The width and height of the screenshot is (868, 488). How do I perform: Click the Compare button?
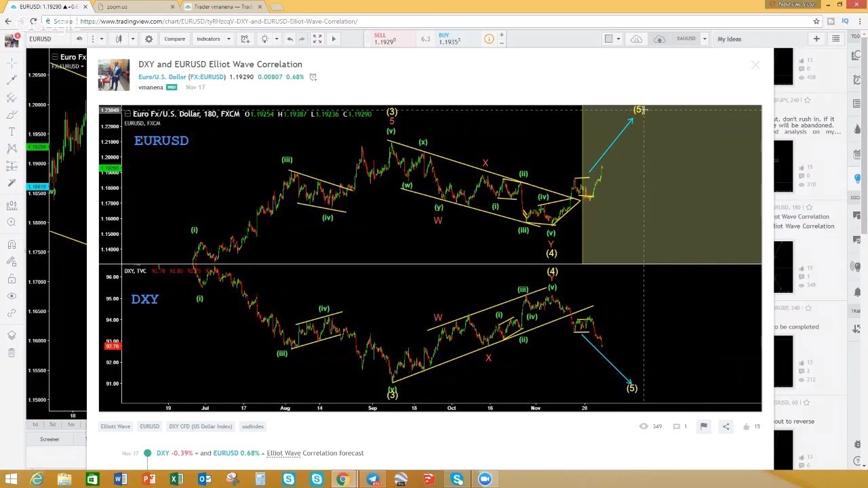click(174, 39)
